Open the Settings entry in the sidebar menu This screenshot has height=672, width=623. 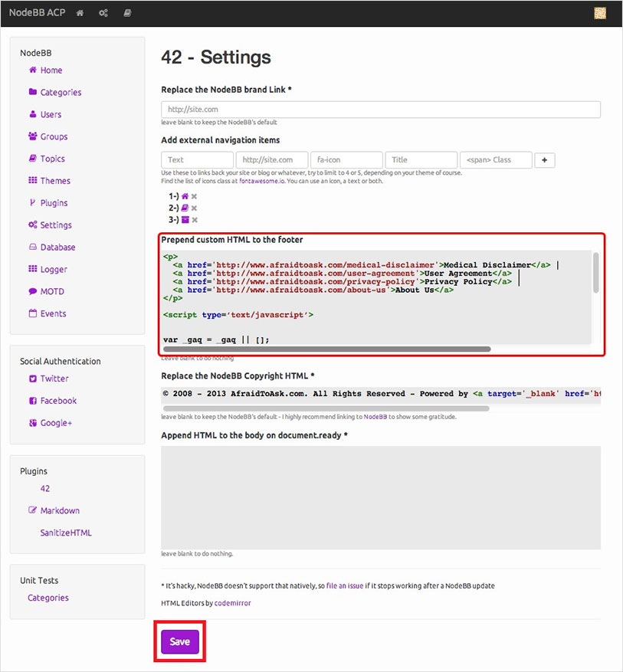point(55,225)
